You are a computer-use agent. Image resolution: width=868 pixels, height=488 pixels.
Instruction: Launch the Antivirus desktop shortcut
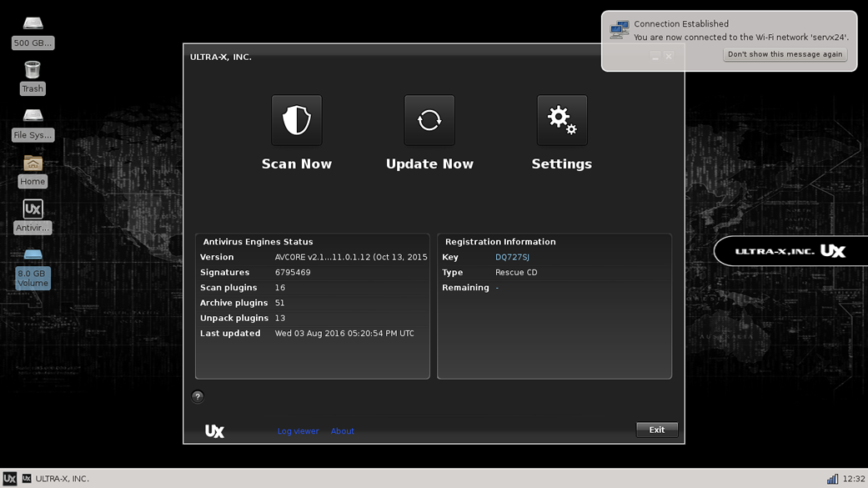33,209
